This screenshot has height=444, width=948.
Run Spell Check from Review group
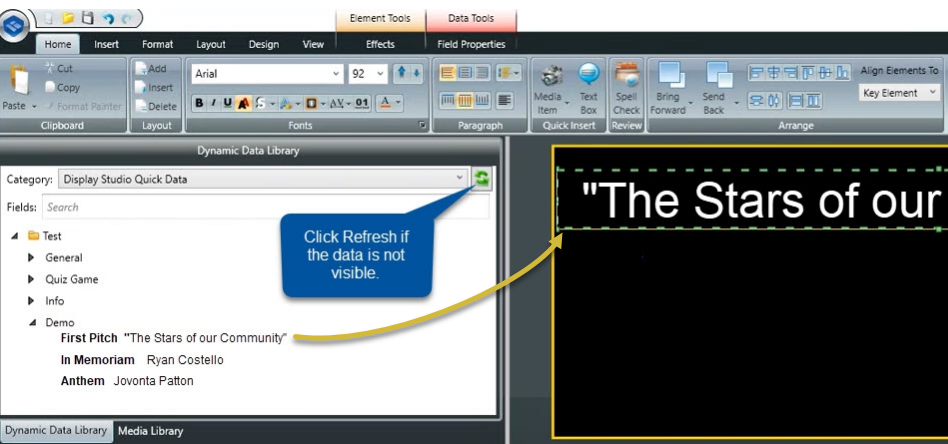point(627,88)
